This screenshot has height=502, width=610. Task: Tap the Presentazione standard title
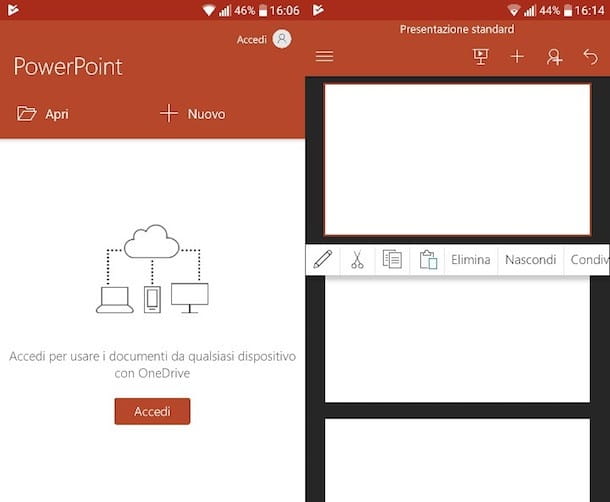coord(457,30)
